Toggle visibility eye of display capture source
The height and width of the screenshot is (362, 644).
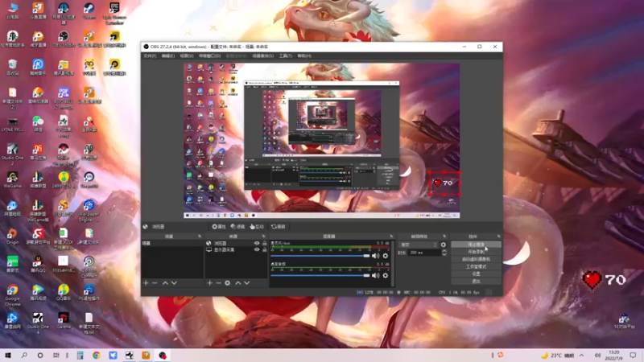point(257,249)
